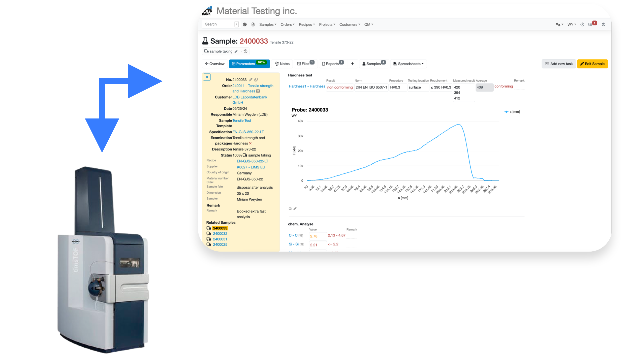Click the power logout icon
623x364 pixels.
(x=604, y=24)
